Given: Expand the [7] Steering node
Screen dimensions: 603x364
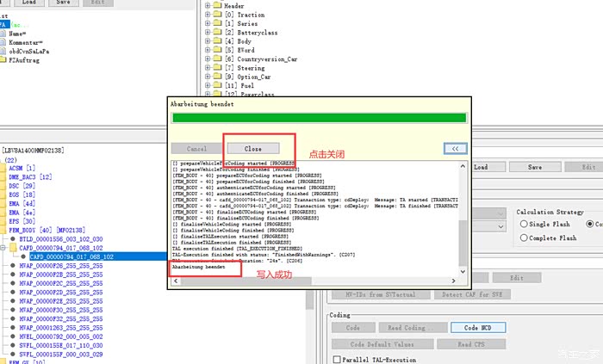Looking at the screenshot, I should [x=208, y=68].
